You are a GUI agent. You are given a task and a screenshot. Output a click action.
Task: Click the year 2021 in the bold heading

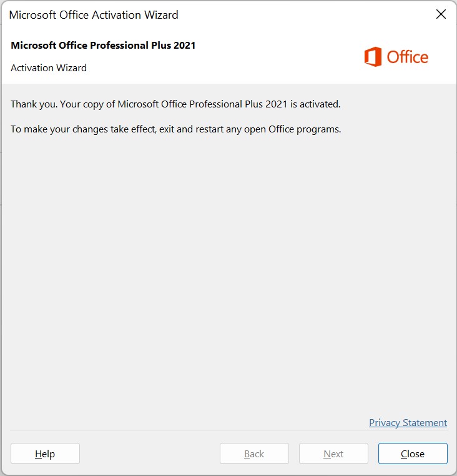(x=185, y=45)
